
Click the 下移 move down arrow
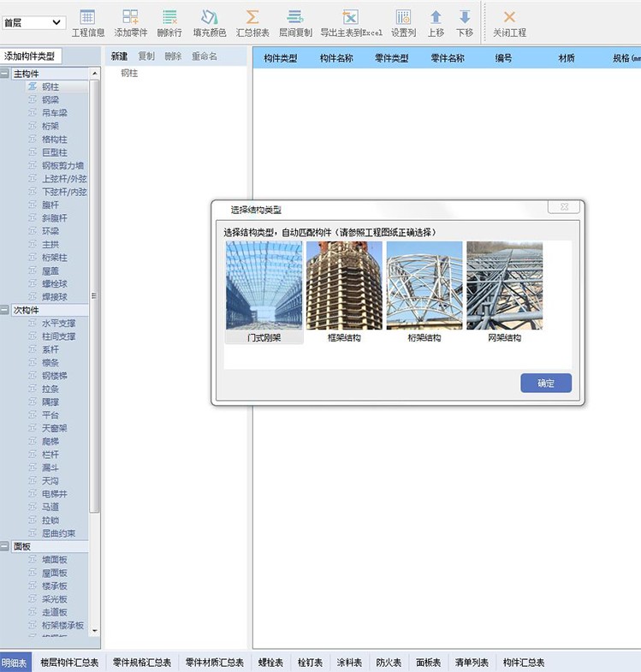(465, 23)
